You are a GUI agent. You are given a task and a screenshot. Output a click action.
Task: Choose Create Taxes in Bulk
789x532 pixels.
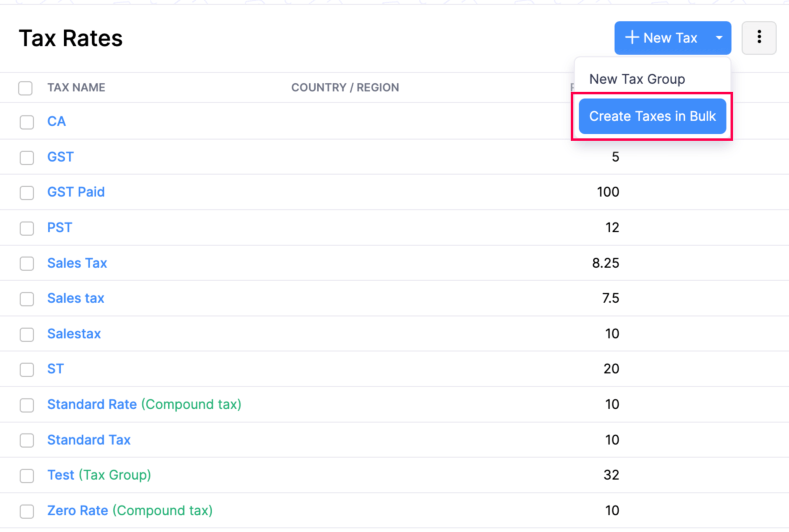(652, 116)
